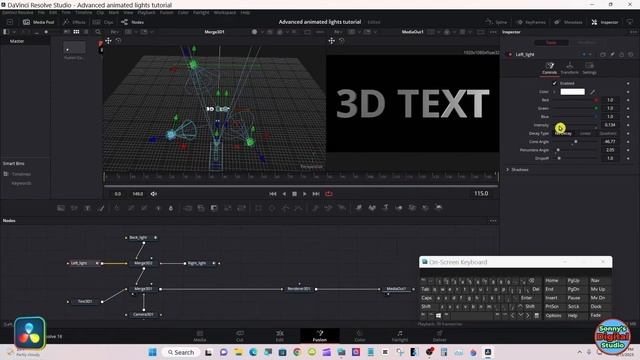
Task: Switch to the Settings tab in the Inspector
Action: [589, 68]
